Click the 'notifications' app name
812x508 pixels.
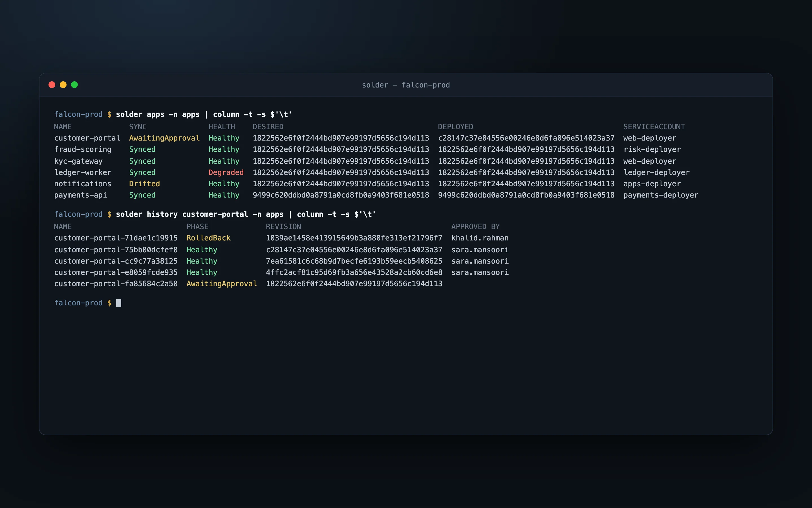point(83,184)
